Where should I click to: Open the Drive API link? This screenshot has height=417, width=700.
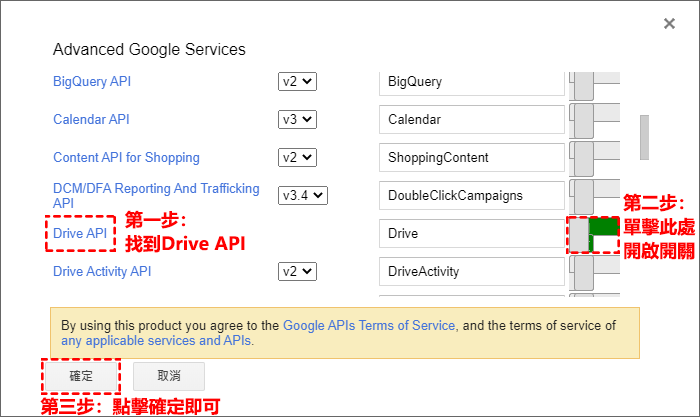coord(82,234)
